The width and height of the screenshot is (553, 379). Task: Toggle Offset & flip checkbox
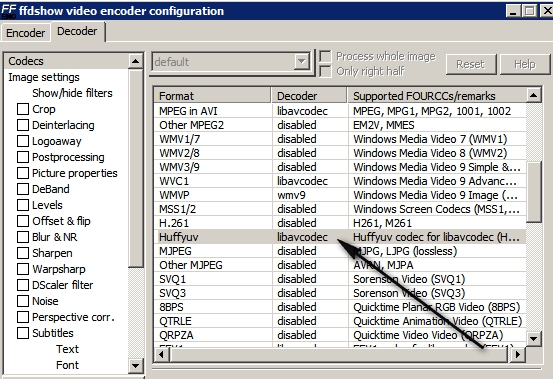tap(23, 221)
